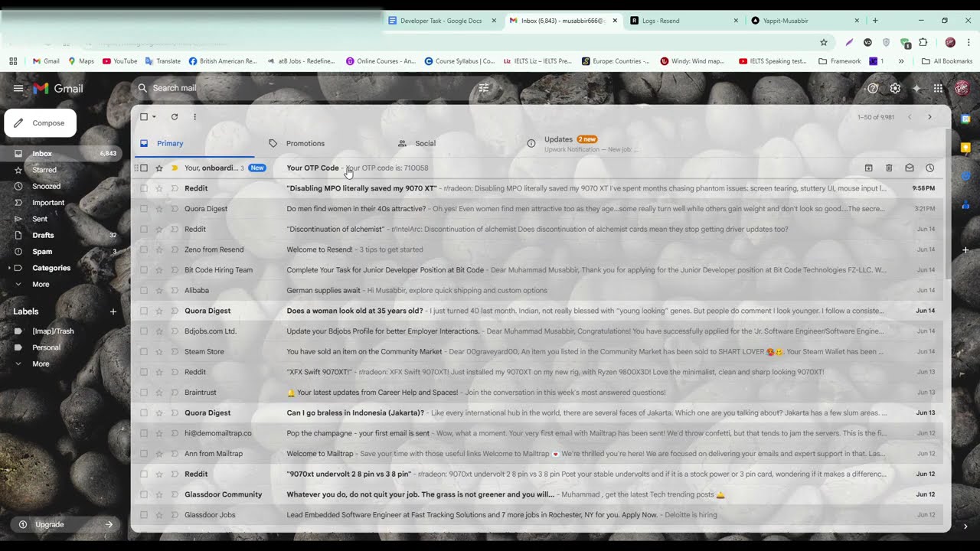Click the Gemini sparkle icon

pyautogui.click(x=916, y=88)
